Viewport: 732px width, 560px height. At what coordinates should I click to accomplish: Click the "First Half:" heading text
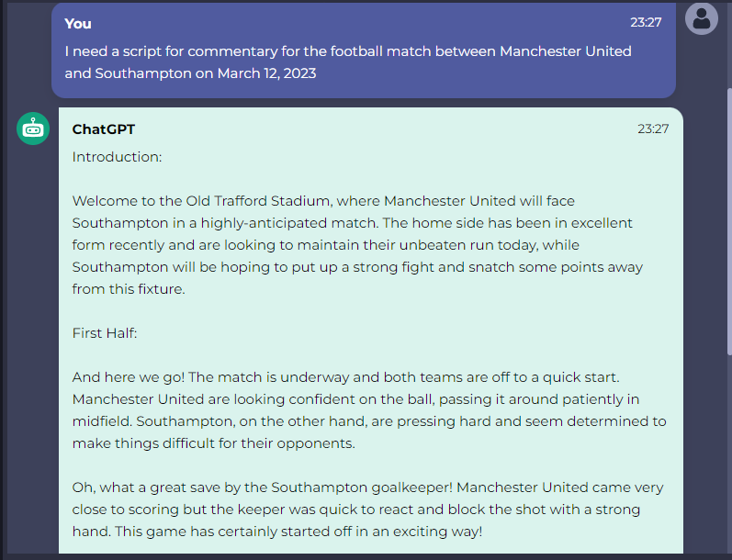pos(105,333)
